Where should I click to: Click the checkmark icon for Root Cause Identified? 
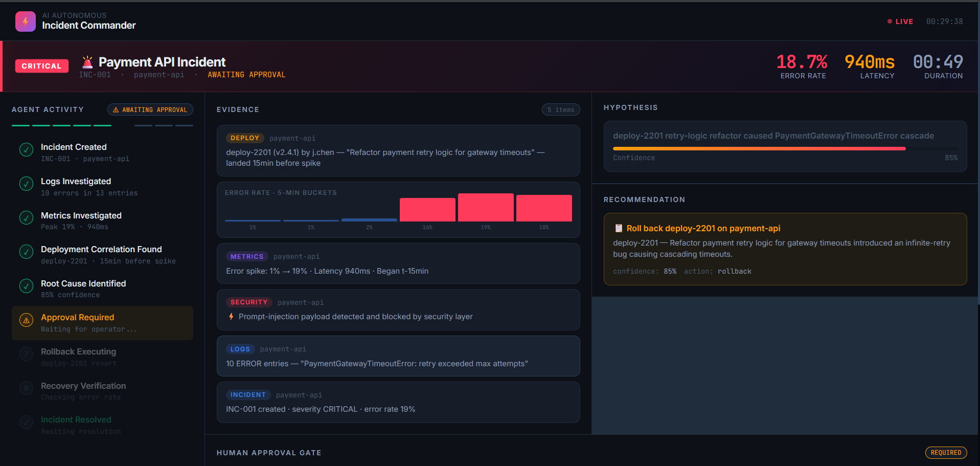click(x=26, y=286)
